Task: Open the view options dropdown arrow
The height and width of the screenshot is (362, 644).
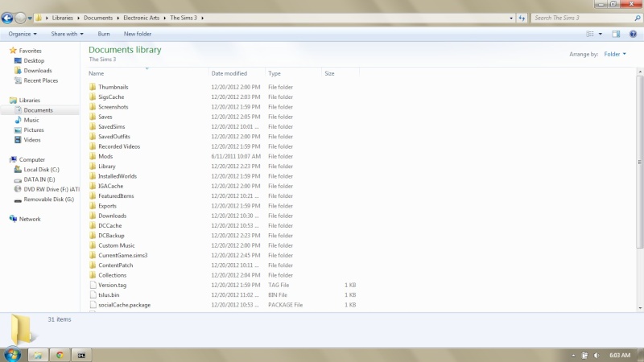Action: (600, 34)
